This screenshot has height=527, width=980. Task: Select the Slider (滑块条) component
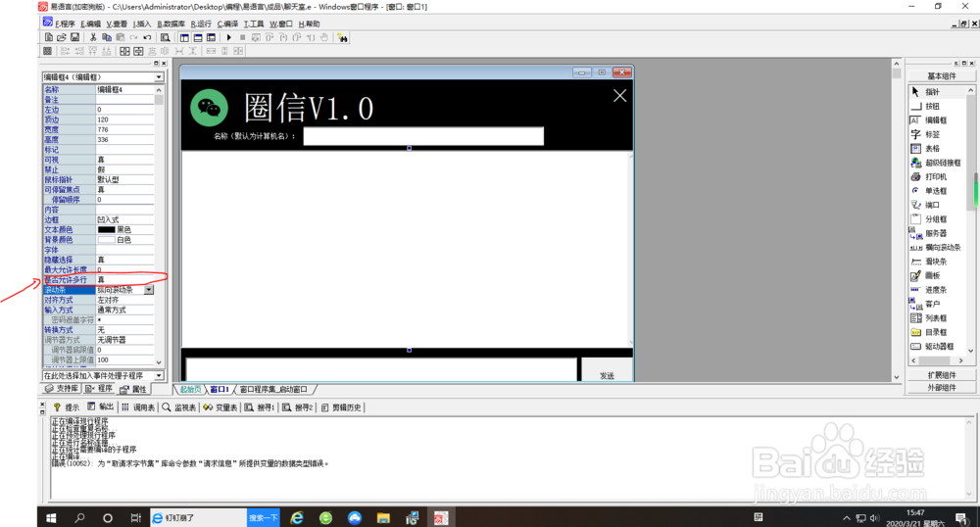938,262
